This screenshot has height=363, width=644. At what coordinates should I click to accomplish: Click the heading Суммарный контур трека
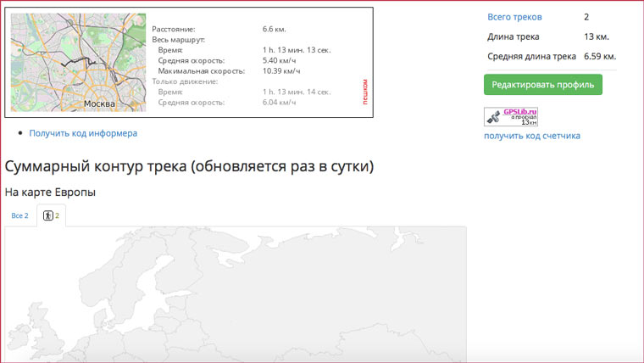[x=189, y=166]
